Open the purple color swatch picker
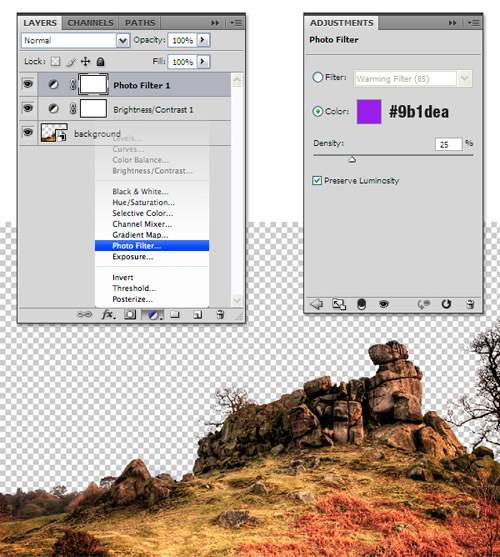Viewport: 500px width, 557px height. tap(369, 112)
